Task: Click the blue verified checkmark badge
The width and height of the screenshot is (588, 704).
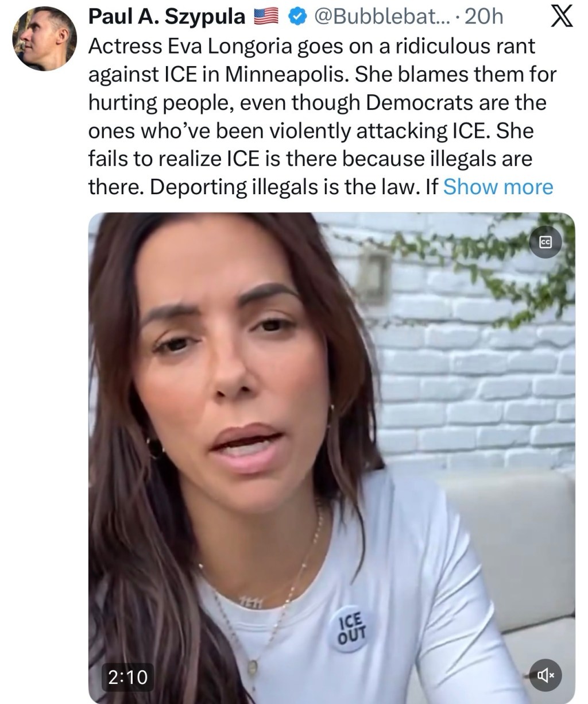Action: coord(295,17)
